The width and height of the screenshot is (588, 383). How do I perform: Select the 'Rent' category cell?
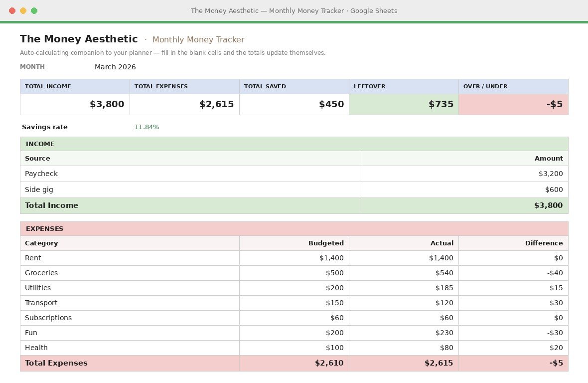130,258
